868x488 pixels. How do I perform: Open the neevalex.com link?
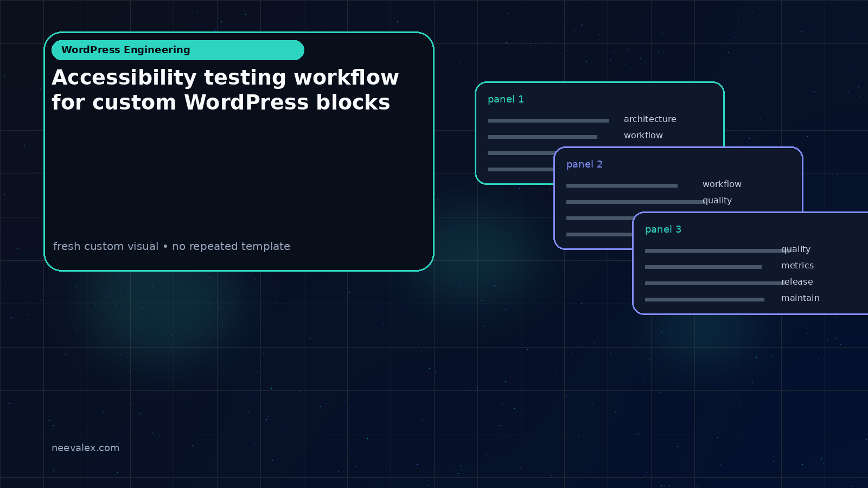click(85, 448)
